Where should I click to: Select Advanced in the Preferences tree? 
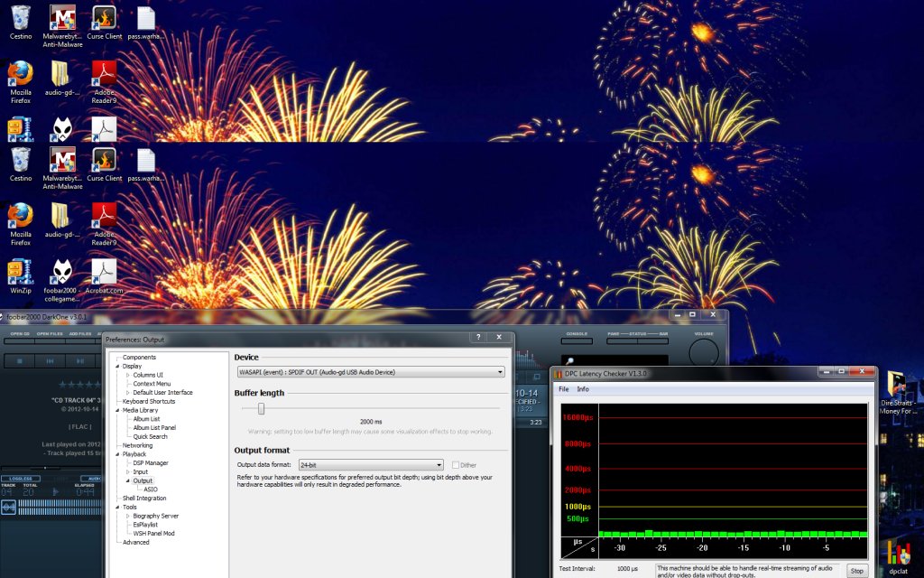click(135, 543)
